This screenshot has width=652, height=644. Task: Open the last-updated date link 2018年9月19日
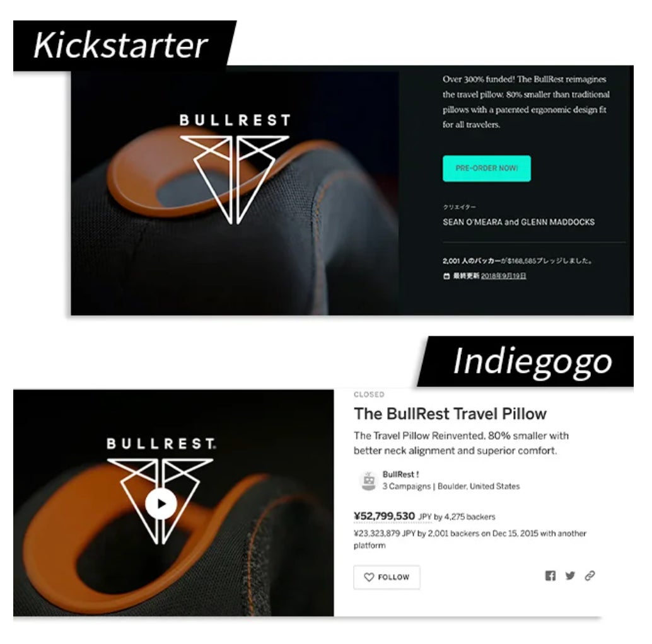point(504,275)
